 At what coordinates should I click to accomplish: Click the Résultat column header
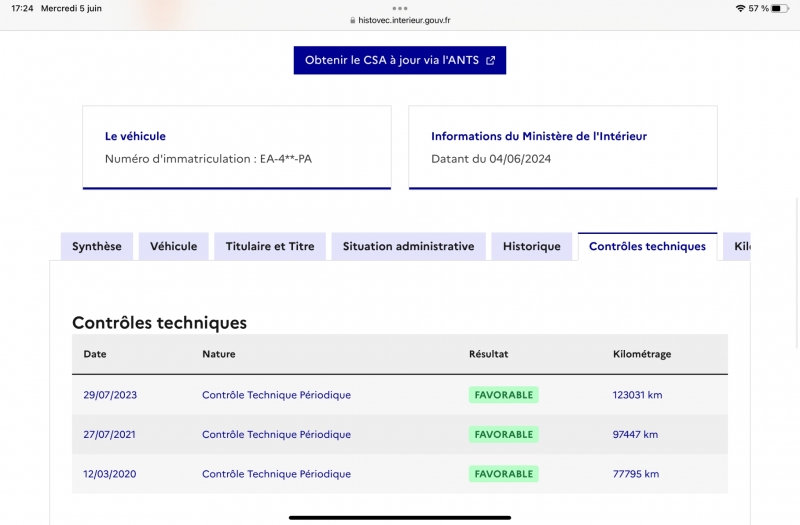point(489,354)
